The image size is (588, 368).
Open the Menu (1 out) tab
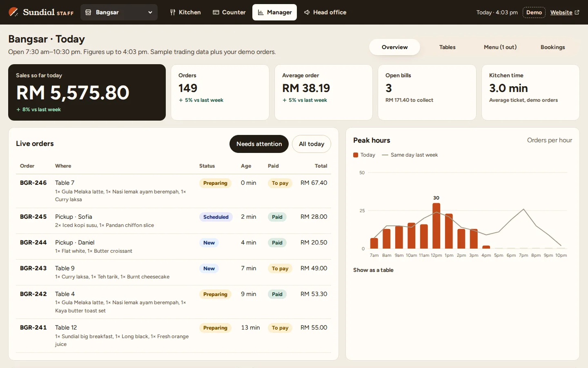click(500, 47)
